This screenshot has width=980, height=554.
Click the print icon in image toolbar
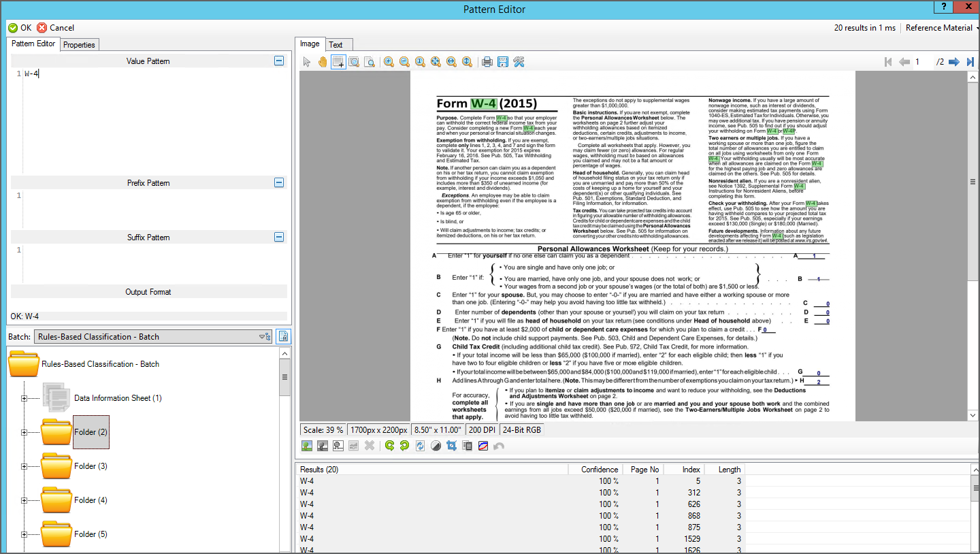[487, 62]
